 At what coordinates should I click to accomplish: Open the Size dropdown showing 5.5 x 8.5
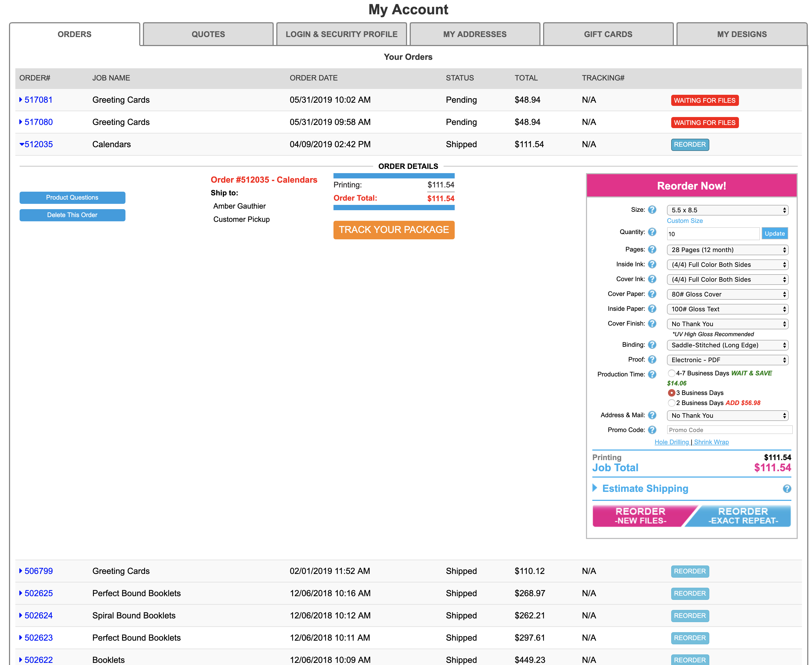coord(727,210)
